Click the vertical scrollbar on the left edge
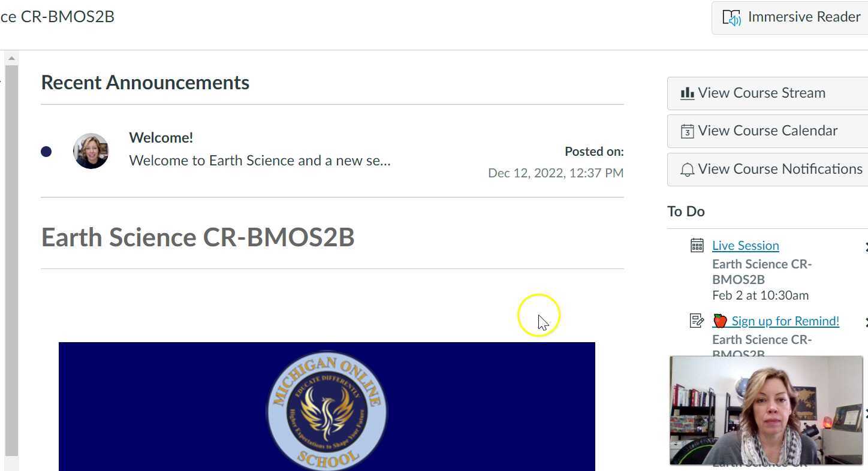 13,240
